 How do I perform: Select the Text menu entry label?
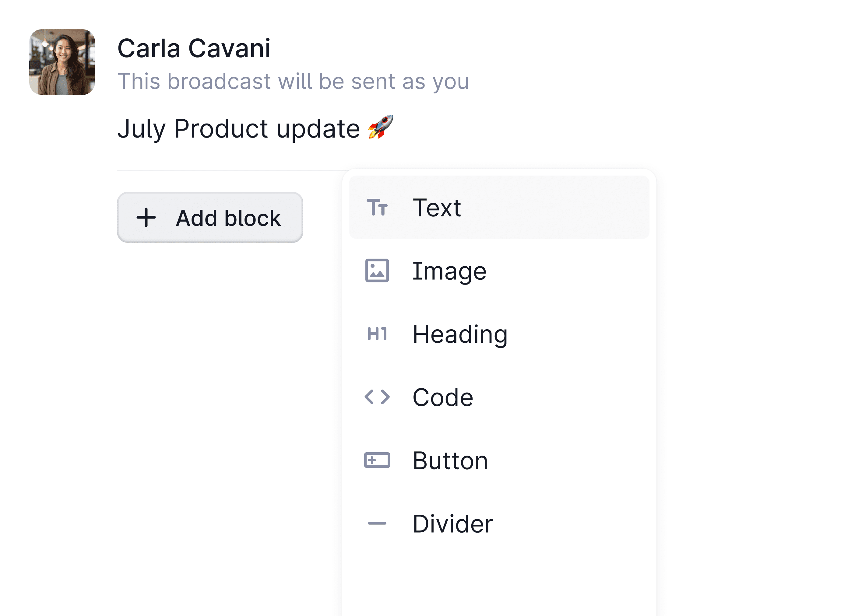click(x=437, y=208)
